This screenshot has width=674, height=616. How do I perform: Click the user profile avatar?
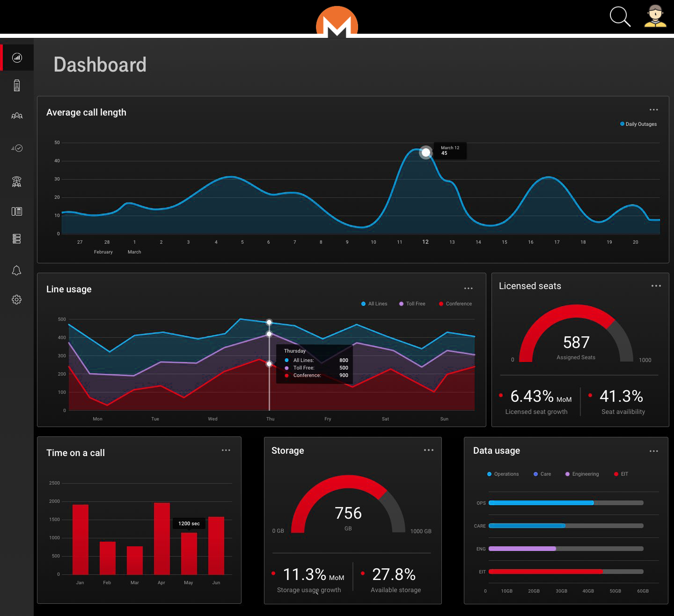pos(655,16)
